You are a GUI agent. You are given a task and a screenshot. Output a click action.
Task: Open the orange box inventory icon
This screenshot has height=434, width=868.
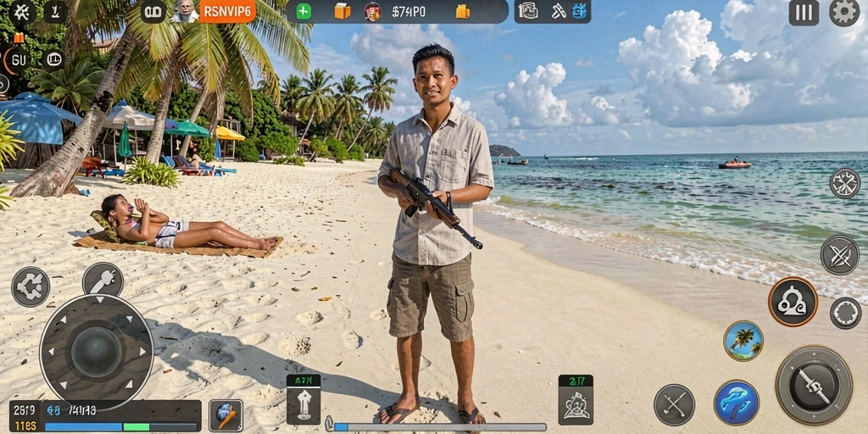tap(342, 11)
